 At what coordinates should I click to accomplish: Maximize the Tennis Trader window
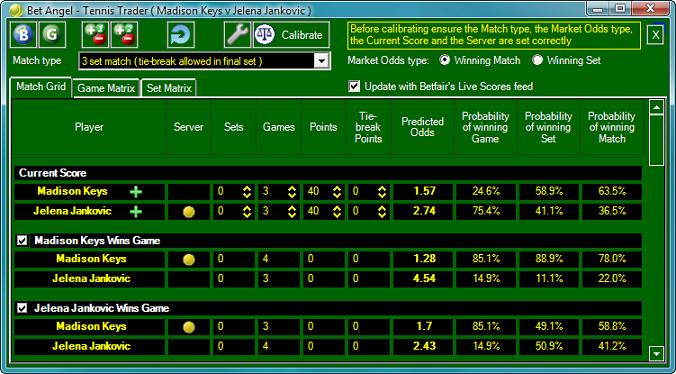[620, 9]
